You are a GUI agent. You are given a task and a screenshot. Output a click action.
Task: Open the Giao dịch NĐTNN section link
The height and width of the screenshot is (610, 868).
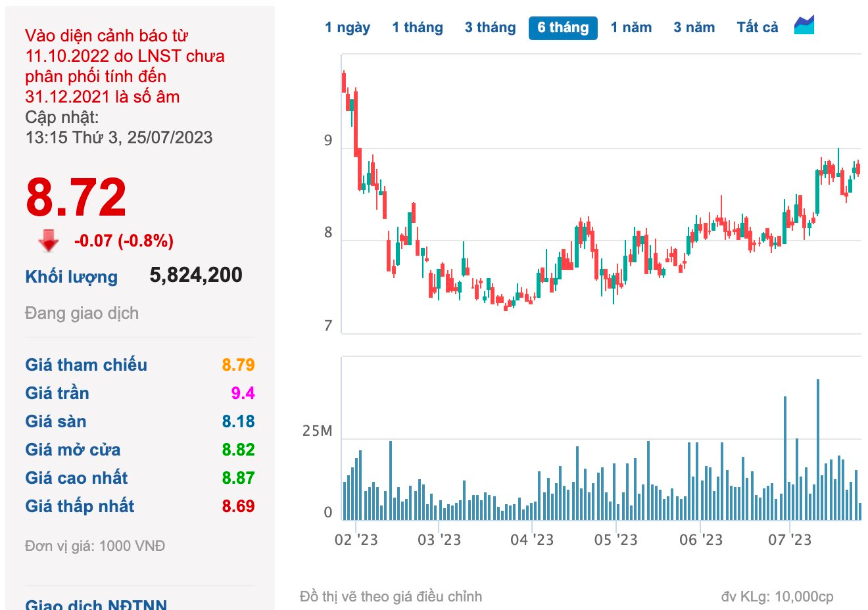click(96, 603)
